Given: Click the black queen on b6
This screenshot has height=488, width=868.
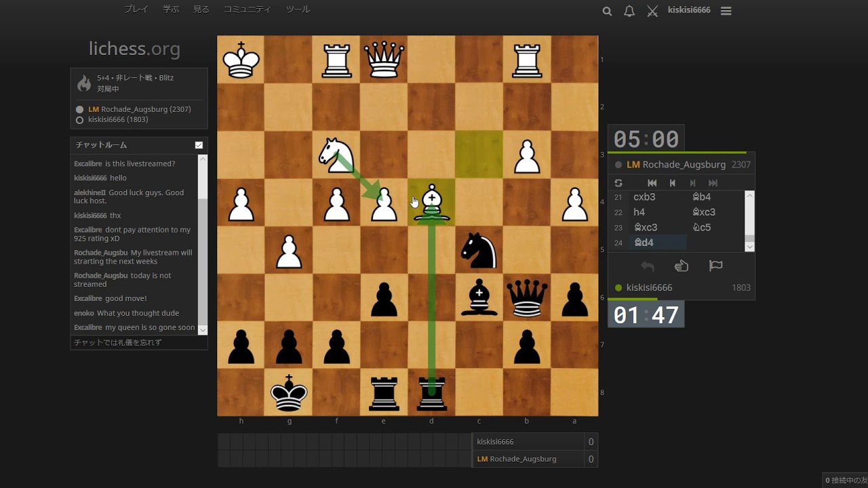Looking at the screenshot, I should click(527, 298).
